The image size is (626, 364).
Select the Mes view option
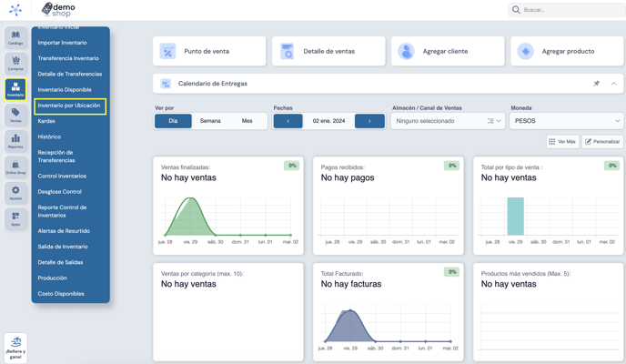tap(247, 121)
